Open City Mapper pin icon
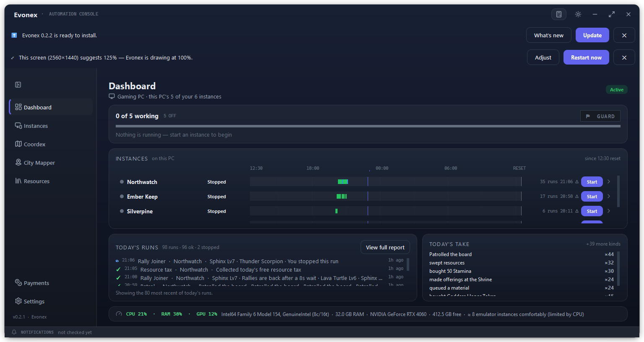 coord(18,162)
